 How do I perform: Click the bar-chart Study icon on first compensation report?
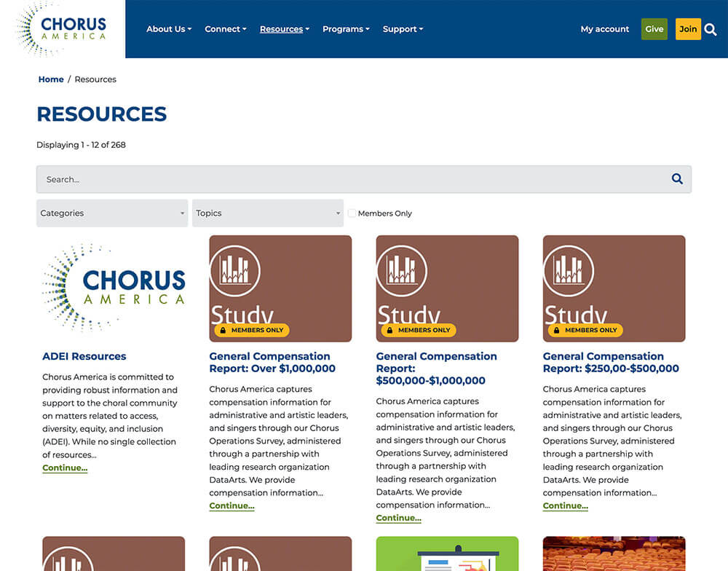235,270
